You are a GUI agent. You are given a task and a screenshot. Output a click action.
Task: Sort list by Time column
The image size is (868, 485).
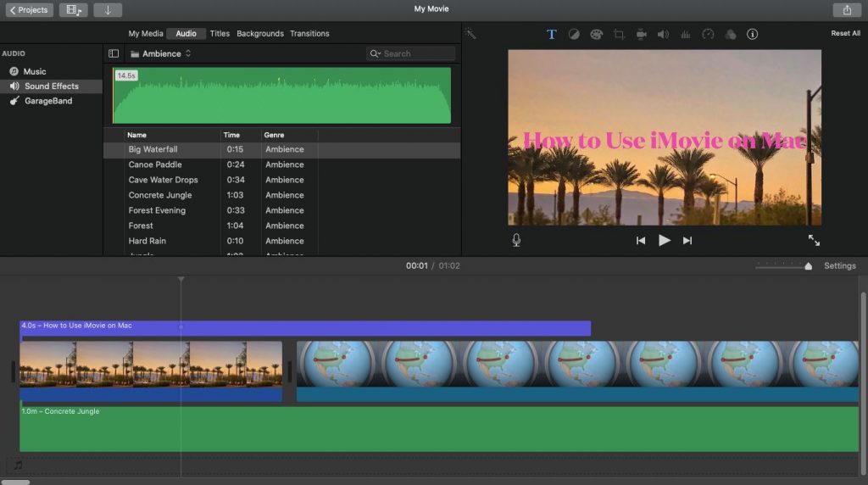[x=231, y=135]
